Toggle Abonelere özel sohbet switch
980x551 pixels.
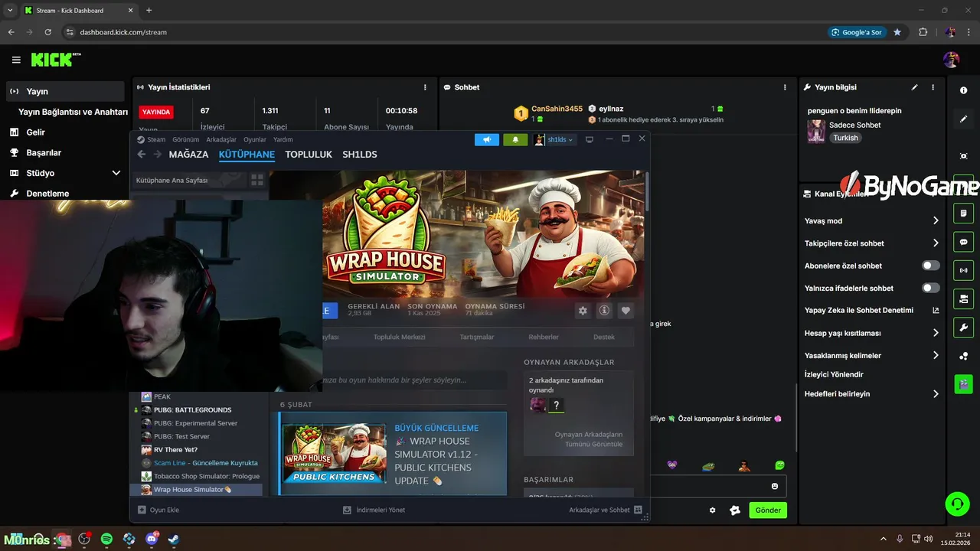coord(930,266)
